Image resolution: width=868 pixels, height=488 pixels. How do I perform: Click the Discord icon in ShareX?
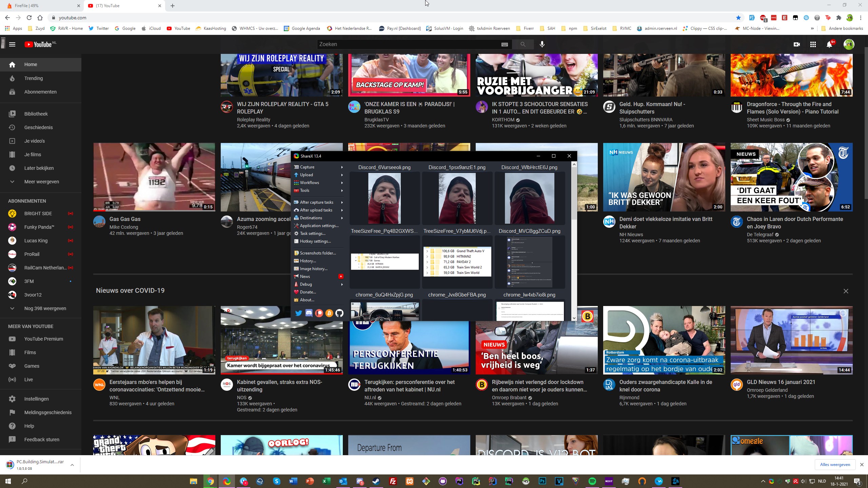click(x=309, y=313)
